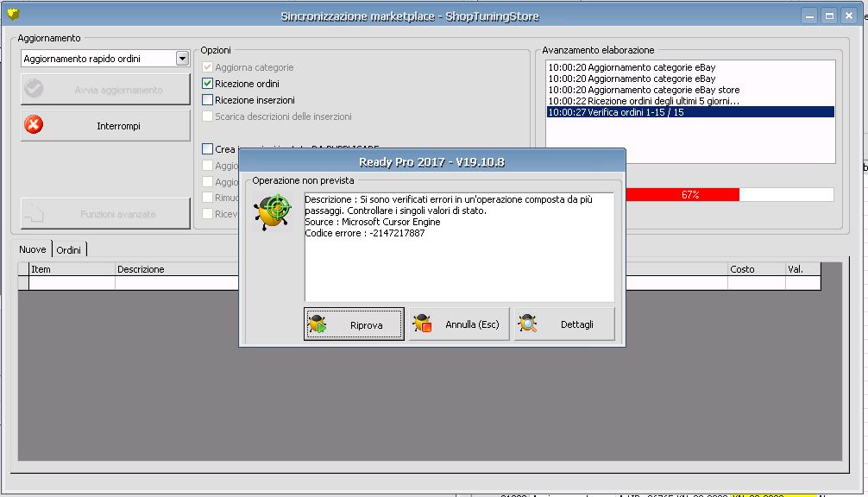
Task: Click the bug with red stop icon on Annulla
Action: [423, 324]
